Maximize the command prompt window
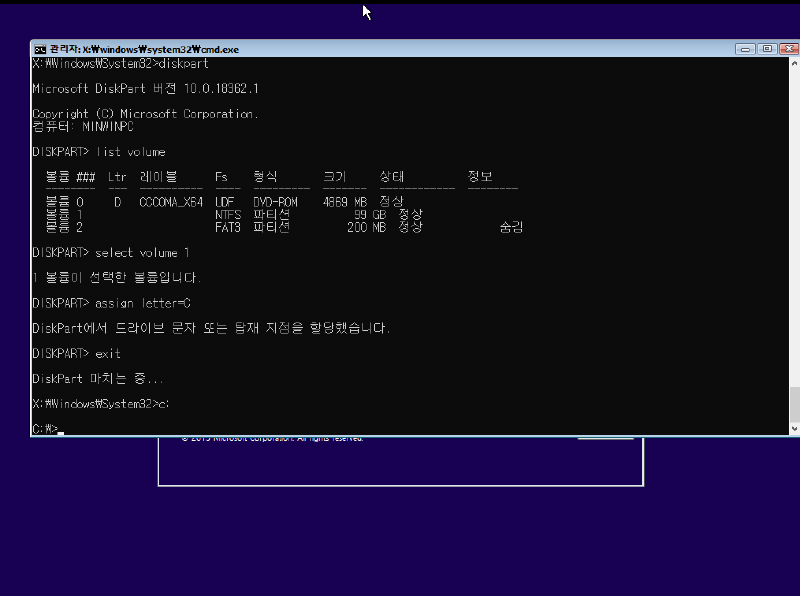Viewport: 800px width, 596px height. [x=766, y=48]
